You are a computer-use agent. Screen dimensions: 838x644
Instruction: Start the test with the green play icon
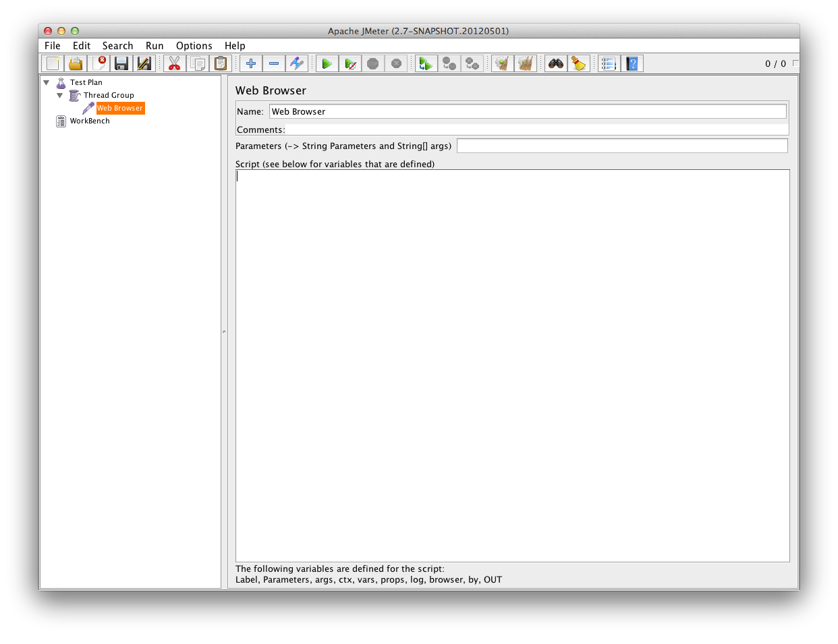[327, 63]
